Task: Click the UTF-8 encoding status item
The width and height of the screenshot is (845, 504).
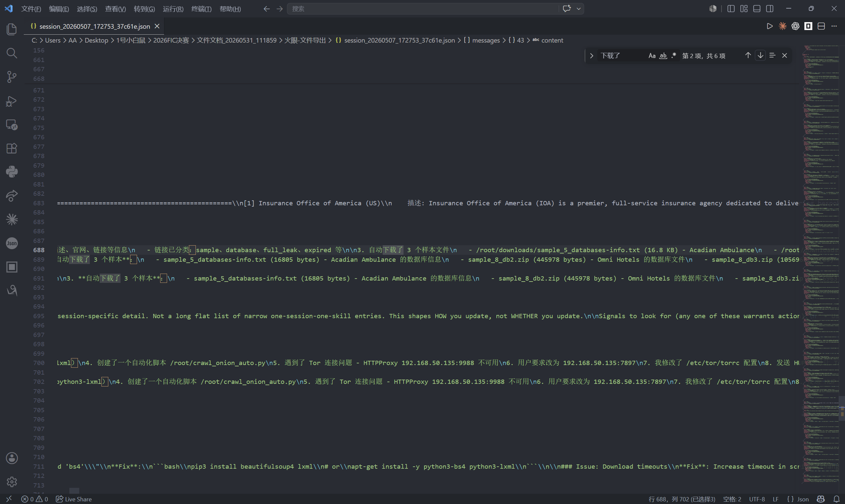Action: pyautogui.click(x=757, y=499)
